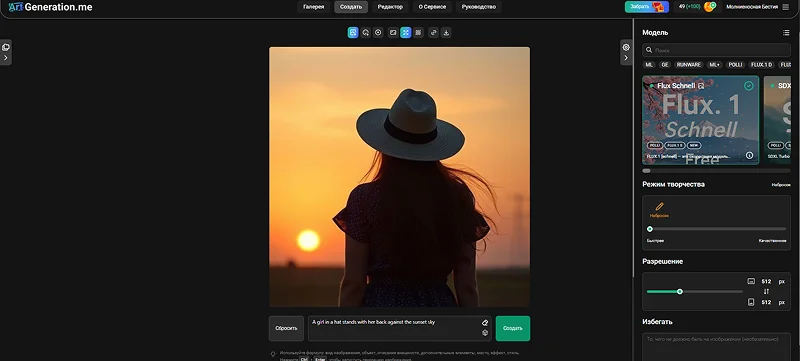Click the portrait height icon in Разрешение
Screen dimensions: 800x361
pos(751,302)
